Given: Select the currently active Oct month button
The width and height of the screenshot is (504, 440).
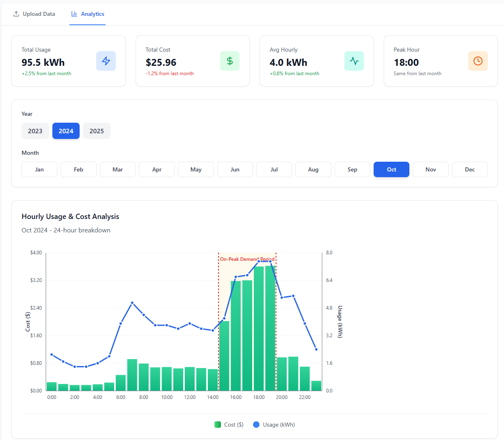Looking at the screenshot, I should (391, 169).
